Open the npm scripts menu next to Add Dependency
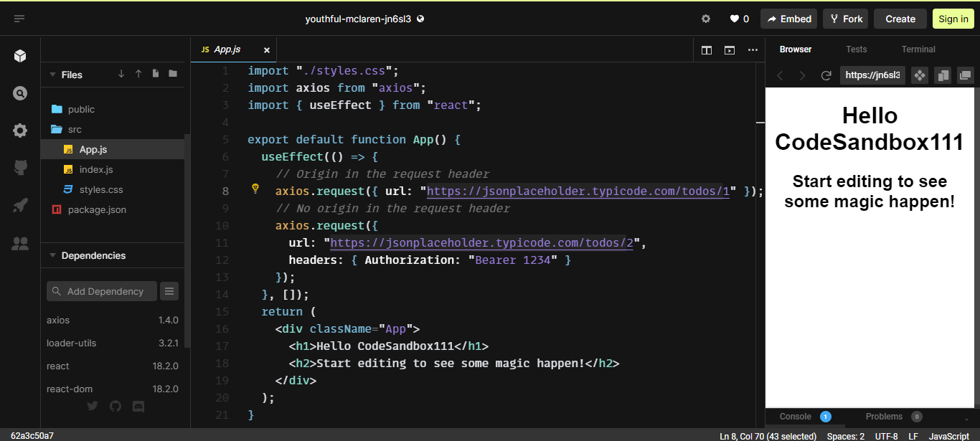The image size is (980, 441). click(x=169, y=291)
